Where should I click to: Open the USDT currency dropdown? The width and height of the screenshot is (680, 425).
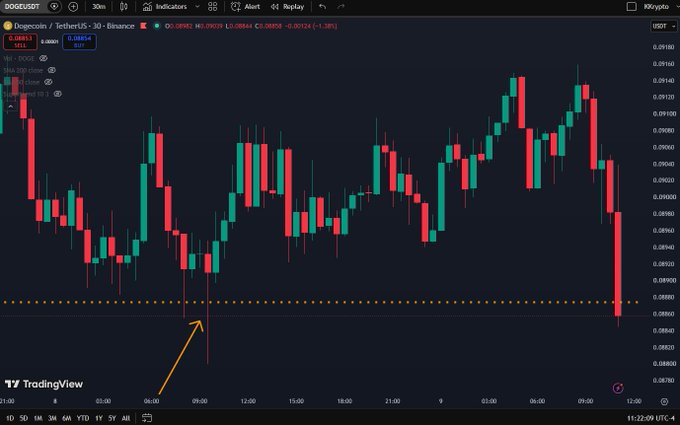[x=664, y=26]
